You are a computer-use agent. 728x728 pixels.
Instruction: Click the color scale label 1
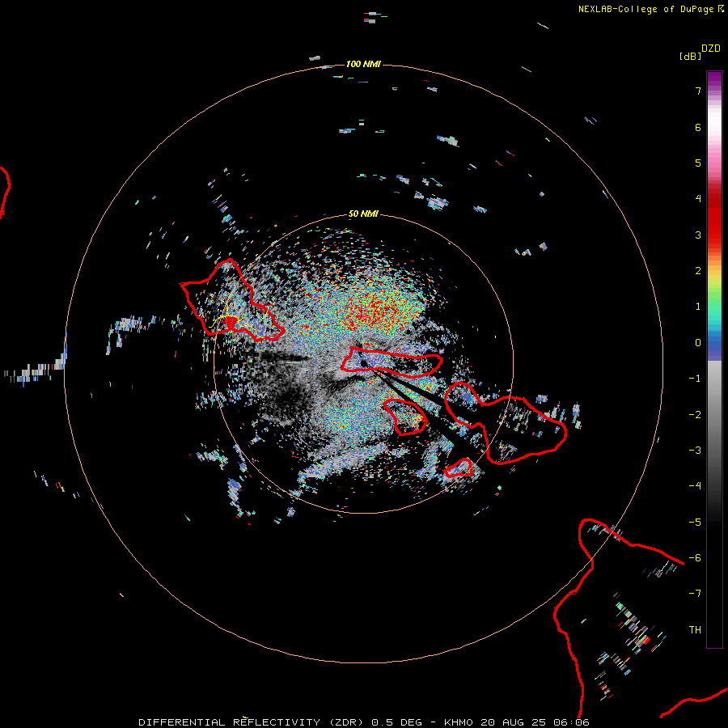pyautogui.click(x=698, y=307)
